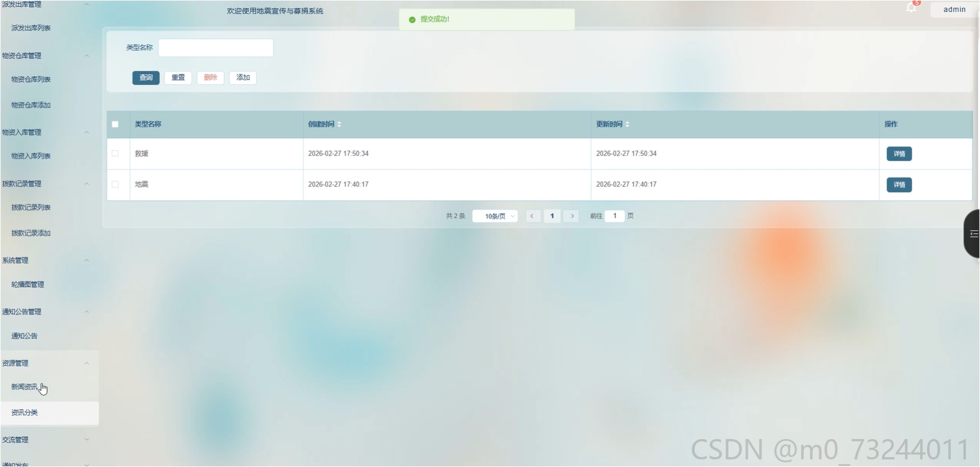Go to the previous page arrow
The height and width of the screenshot is (467, 980).
tap(532, 216)
